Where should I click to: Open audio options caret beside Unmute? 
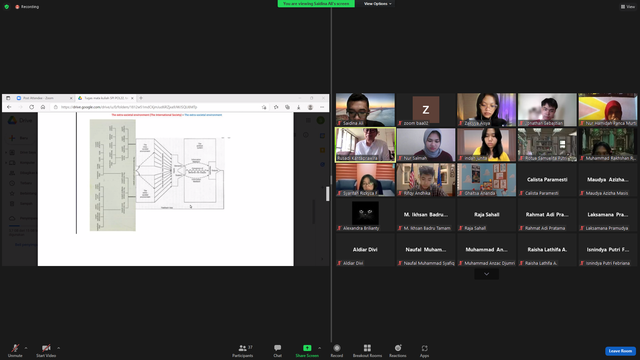click(x=26, y=348)
